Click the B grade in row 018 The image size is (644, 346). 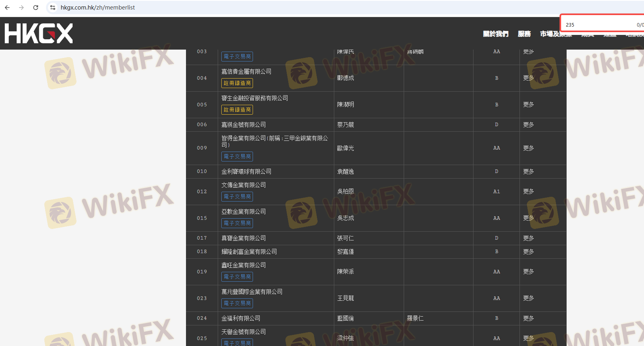pos(496,252)
